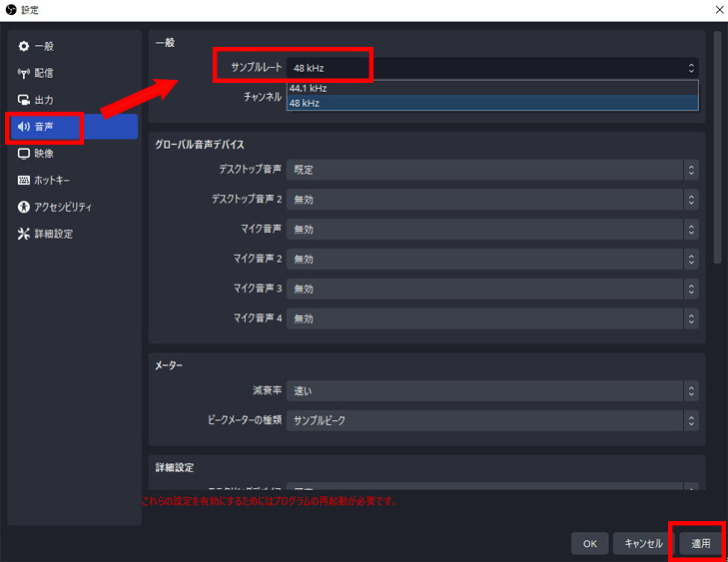
Task: Open the 詳細設定 tab label in sidebar
Action: [54, 234]
